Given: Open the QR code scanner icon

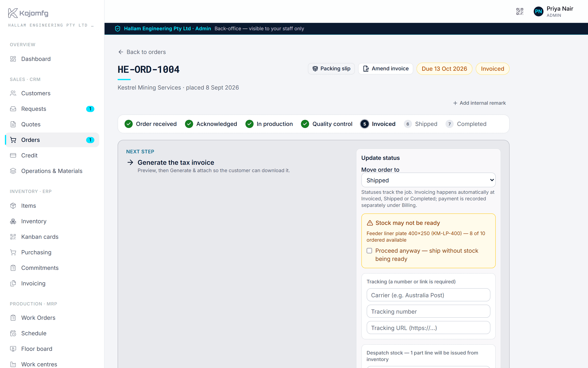Looking at the screenshot, I should [520, 11].
